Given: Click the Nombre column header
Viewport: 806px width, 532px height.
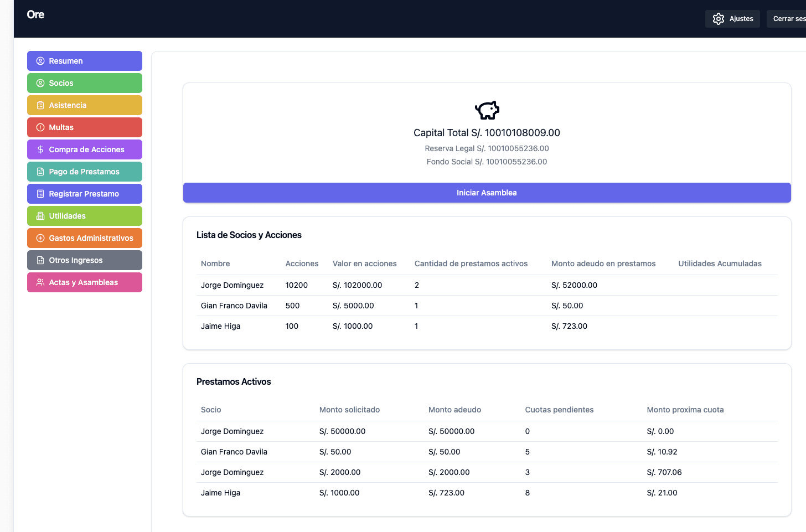Looking at the screenshot, I should (x=215, y=264).
